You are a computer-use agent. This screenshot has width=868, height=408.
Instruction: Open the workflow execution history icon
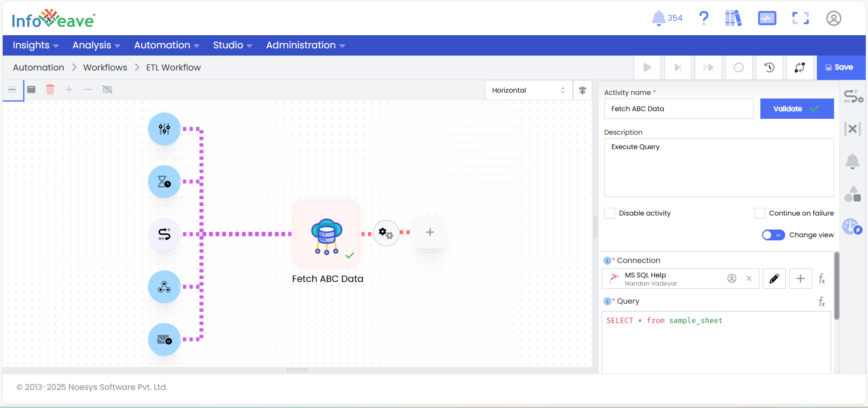pyautogui.click(x=769, y=67)
